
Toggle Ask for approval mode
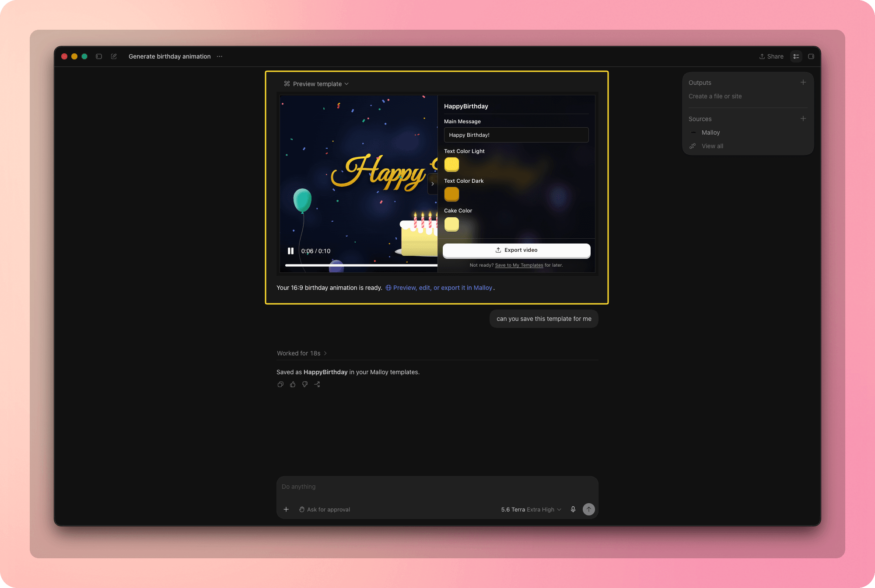(325, 509)
